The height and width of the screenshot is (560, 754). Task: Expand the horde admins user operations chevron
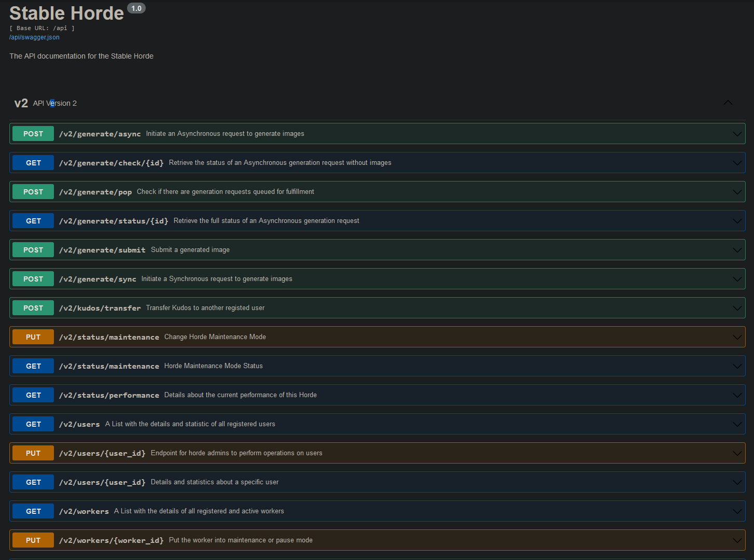[737, 453]
